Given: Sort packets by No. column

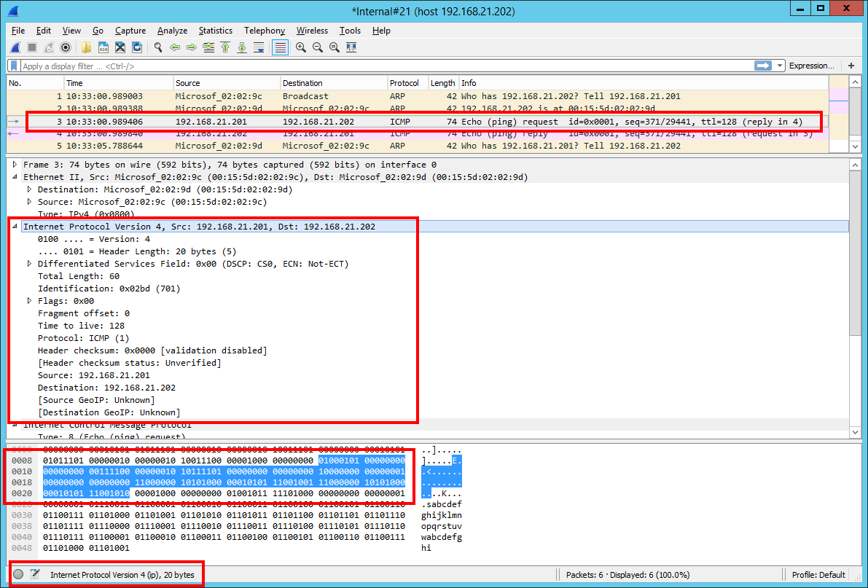Looking at the screenshot, I should pyautogui.click(x=35, y=83).
